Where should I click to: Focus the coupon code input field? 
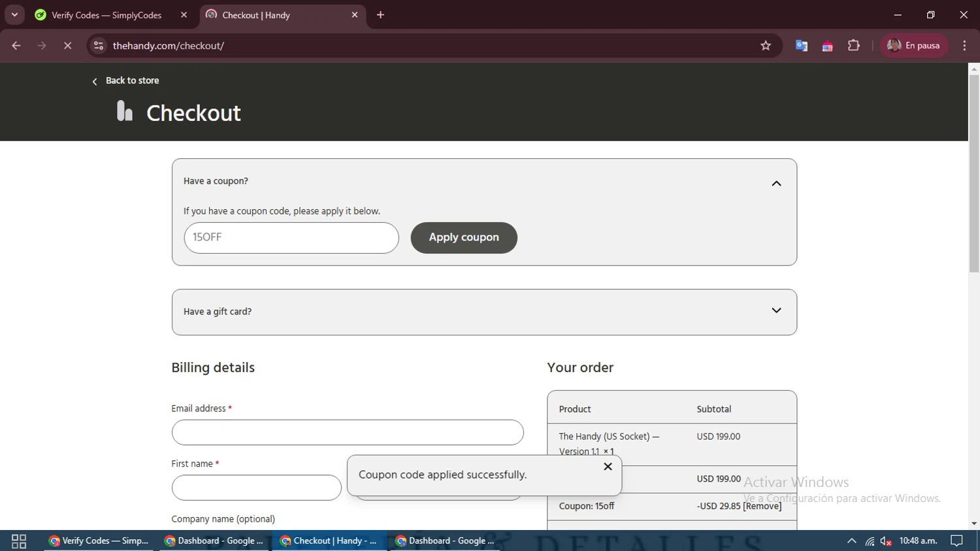291,238
